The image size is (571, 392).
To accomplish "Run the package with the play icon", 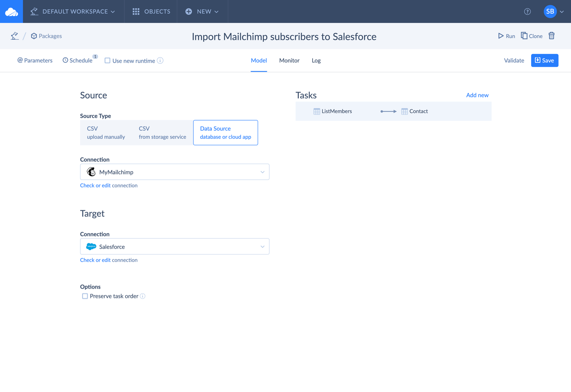I will (506, 36).
